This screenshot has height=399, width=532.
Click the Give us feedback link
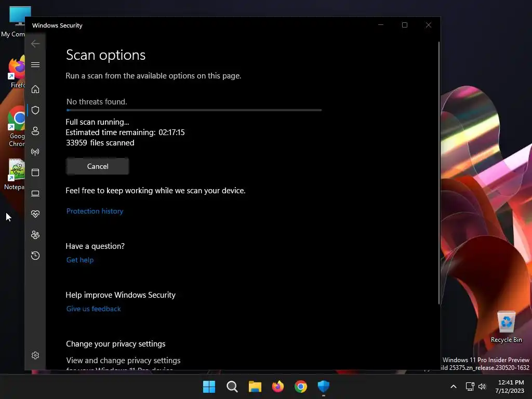(94, 309)
